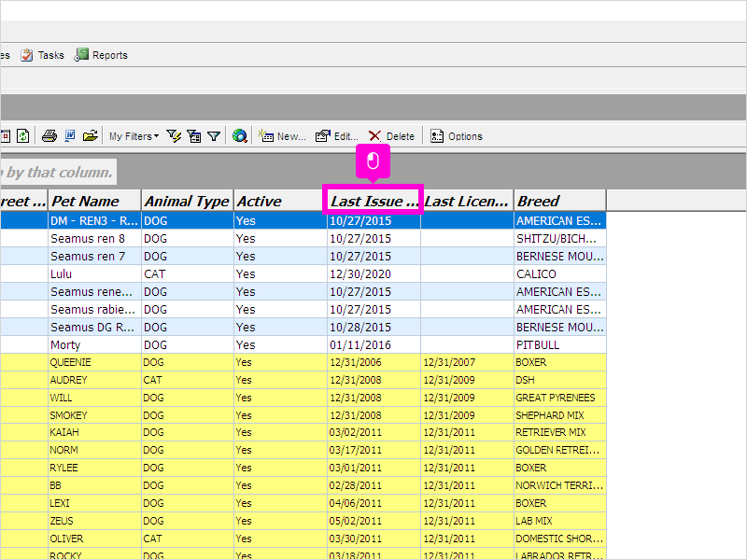
Task: Export the list to Word
Action: pyautogui.click(x=69, y=136)
